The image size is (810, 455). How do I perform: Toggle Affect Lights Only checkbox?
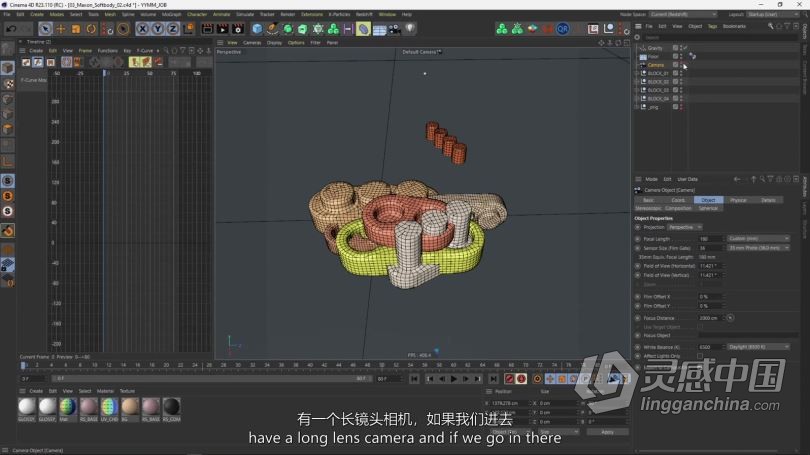coord(700,356)
